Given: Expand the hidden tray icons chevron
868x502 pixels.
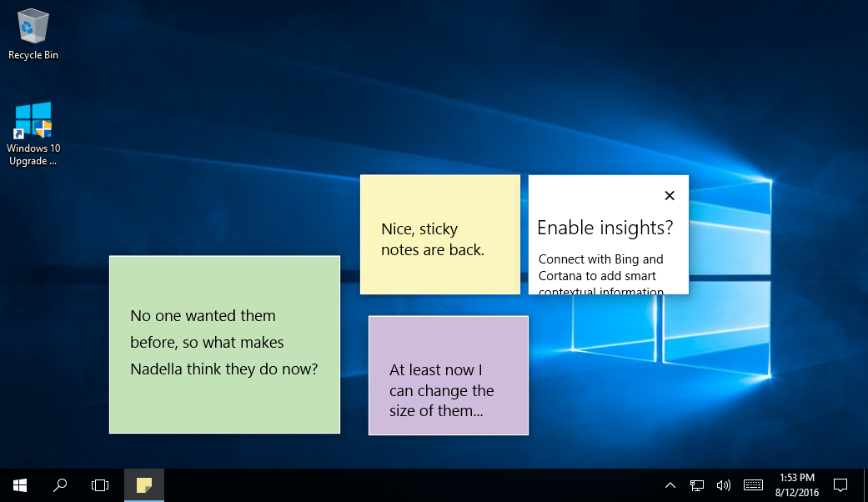Looking at the screenshot, I should coord(670,486).
